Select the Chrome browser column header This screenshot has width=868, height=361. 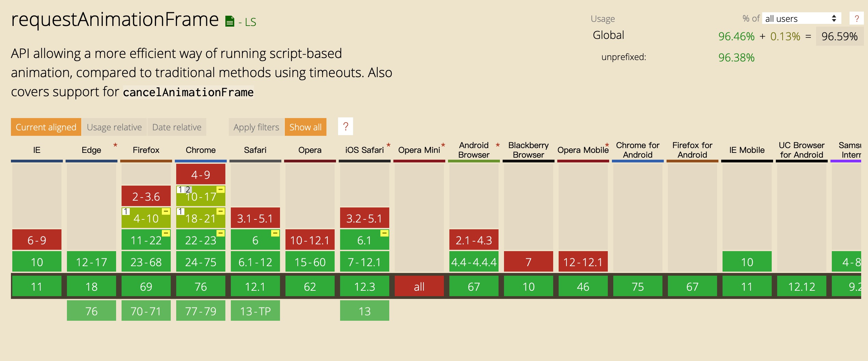(x=200, y=150)
